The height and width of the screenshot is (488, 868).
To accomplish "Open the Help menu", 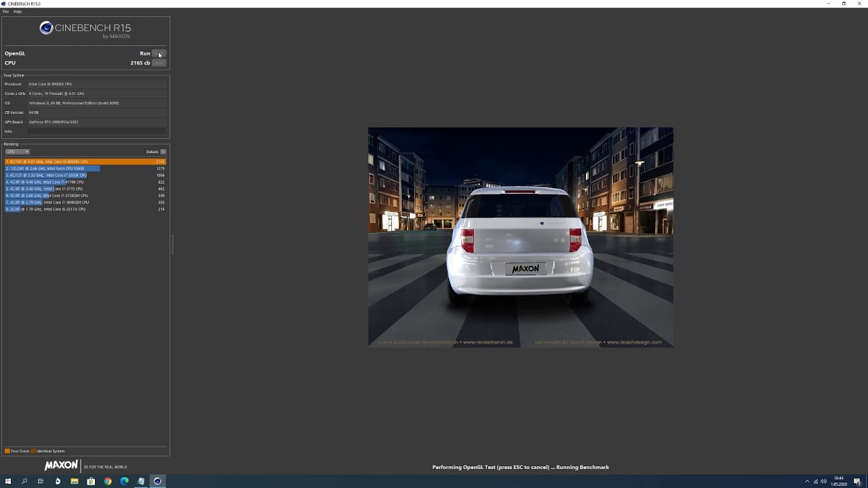I will pos(18,12).
